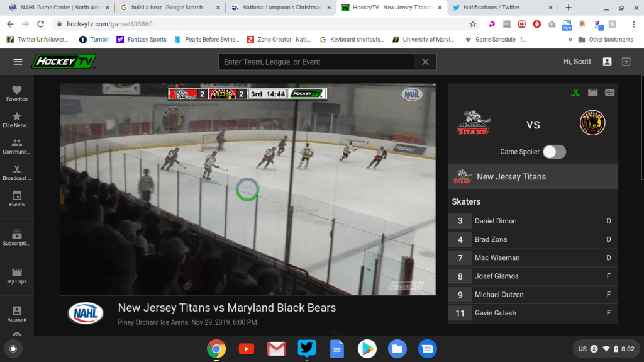Click the clapperboard clips icon in game panel

592,93
